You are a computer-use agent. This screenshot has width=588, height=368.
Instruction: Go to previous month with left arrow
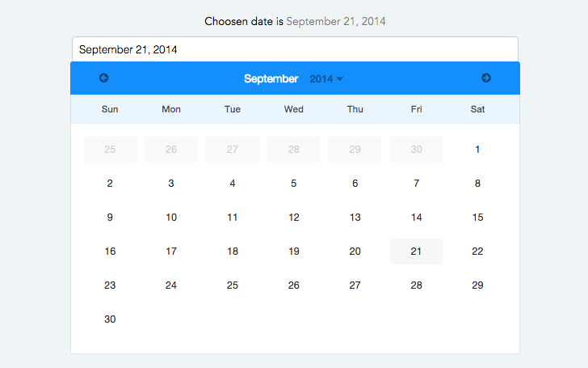point(104,78)
